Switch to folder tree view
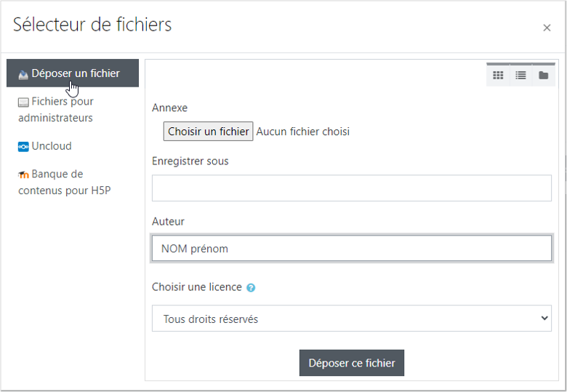The width and height of the screenshot is (567, 392). click(543, 75)
